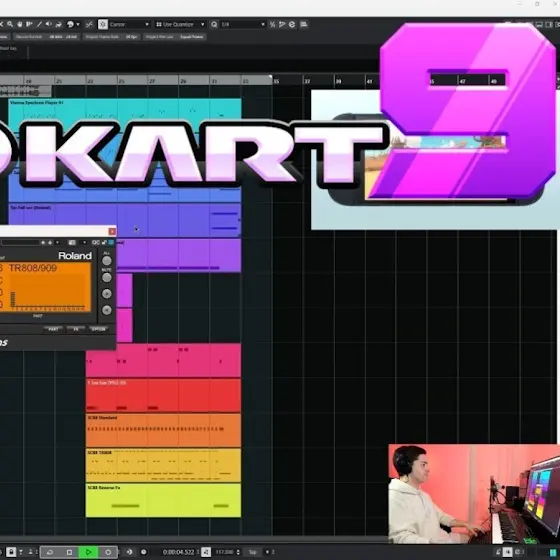Toggle the AutoQ icon in the toolbar
560x560 pixels.
point(282,24)
